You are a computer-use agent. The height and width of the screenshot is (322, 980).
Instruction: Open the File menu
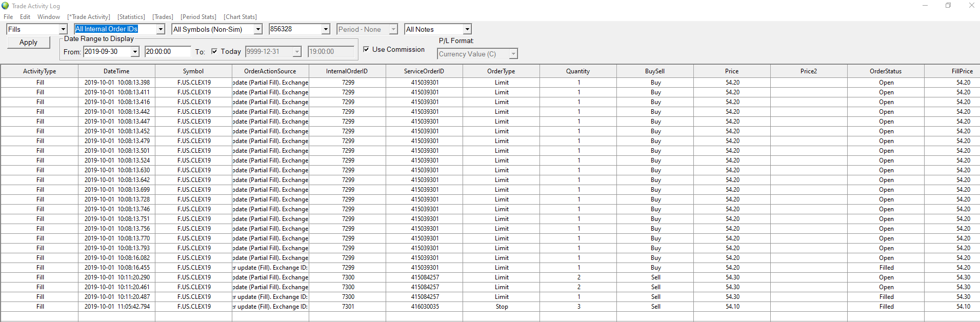[8, 17]
